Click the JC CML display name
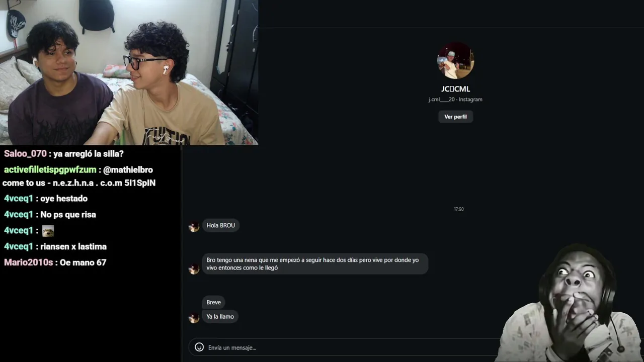Viewport: 644px width, 362px height. coord(455,89)
